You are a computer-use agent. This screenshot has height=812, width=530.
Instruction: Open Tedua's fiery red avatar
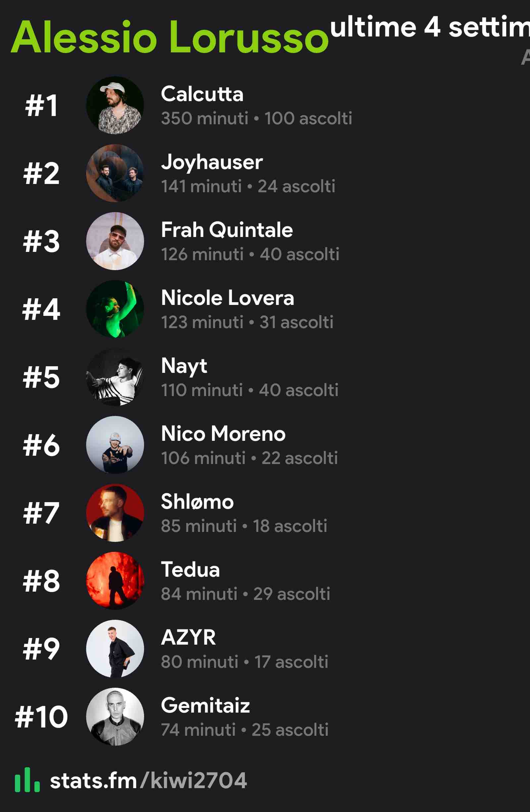(115, 580)
